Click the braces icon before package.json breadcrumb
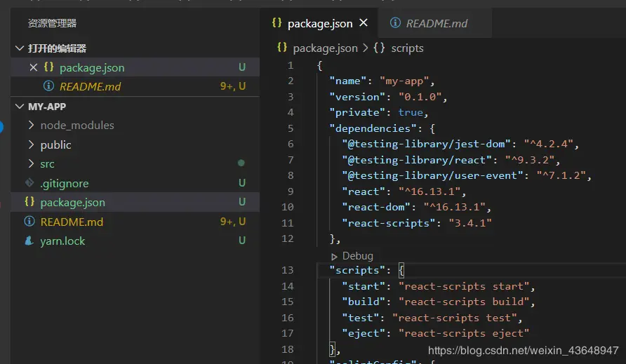The image size is (626, 364). [x=282, y=48]
